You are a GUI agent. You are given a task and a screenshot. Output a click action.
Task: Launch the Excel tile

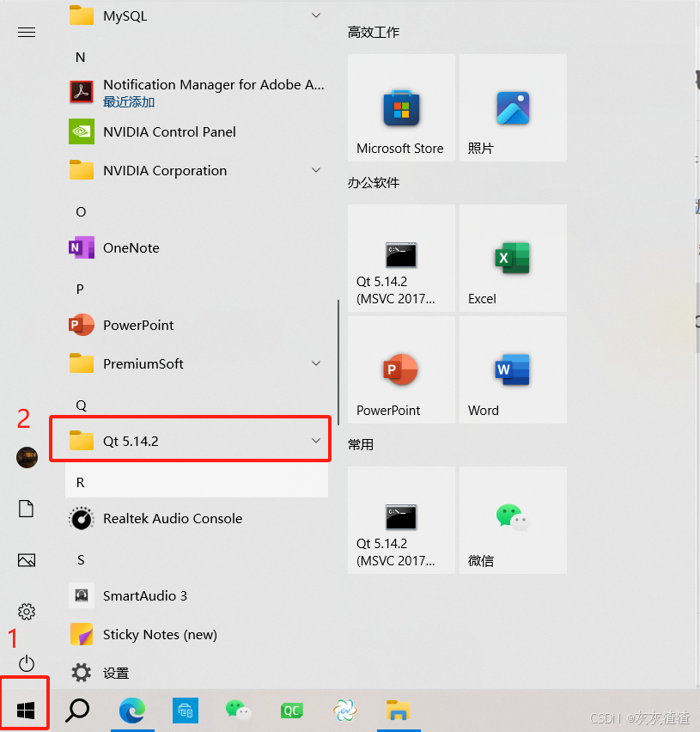[514, 258]
